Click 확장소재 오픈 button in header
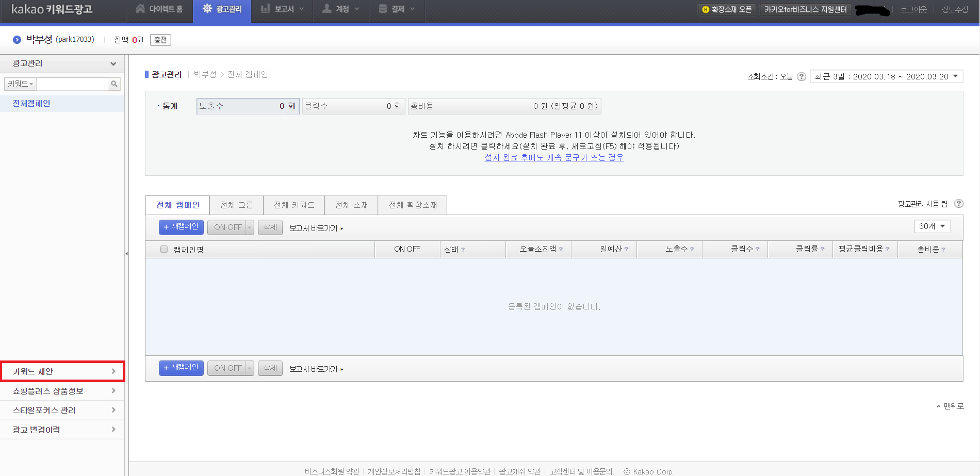This screenshot has width=980, height=476. pyautogui.click(x=727, y=9)
